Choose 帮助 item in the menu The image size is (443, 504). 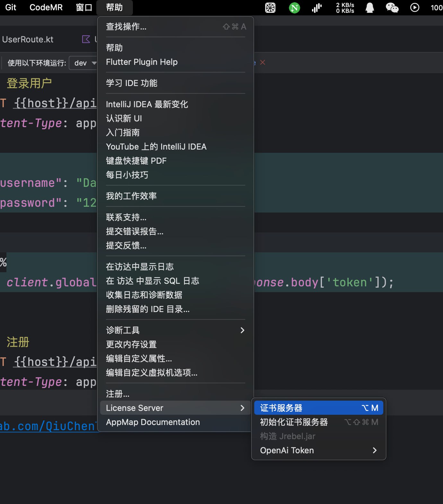point(176,48)
